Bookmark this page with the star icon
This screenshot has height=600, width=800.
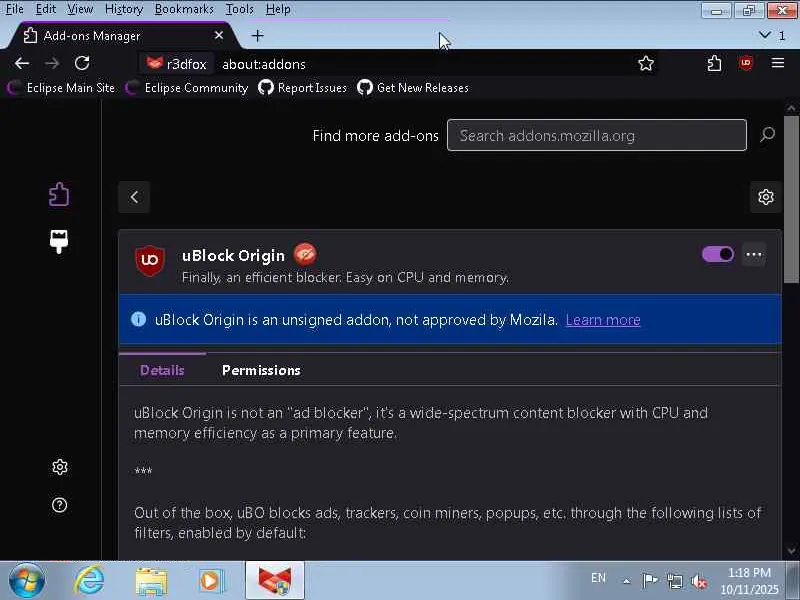646,63
